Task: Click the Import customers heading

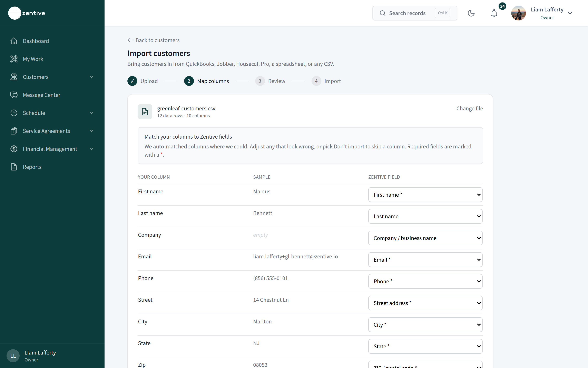Action: [x=159, y=53]
